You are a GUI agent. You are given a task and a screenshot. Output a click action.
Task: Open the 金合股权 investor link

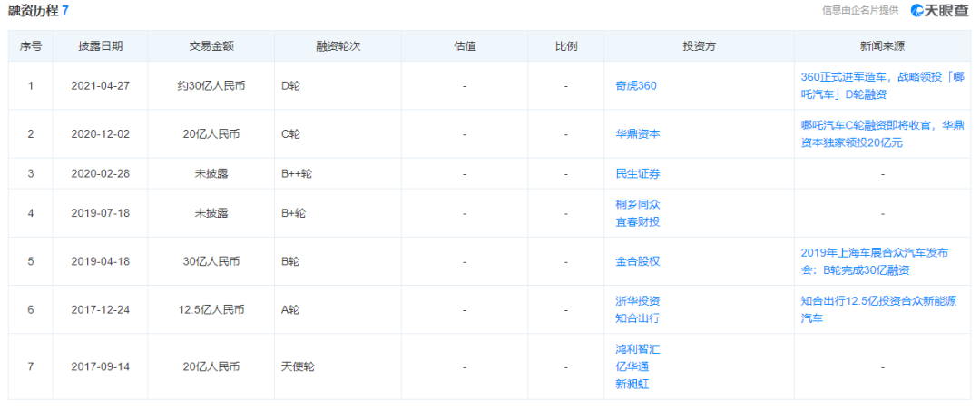tap(638, 261)
